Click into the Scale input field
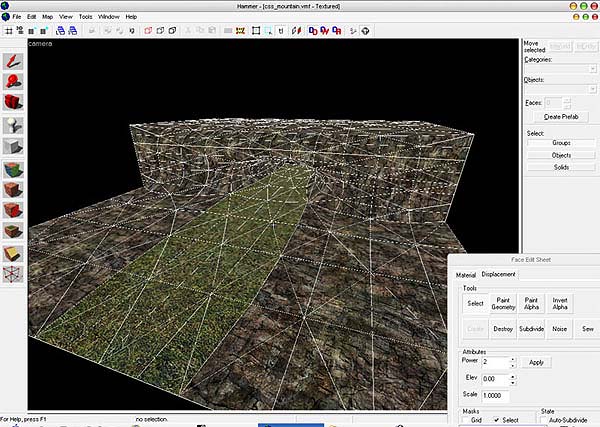 495,397
